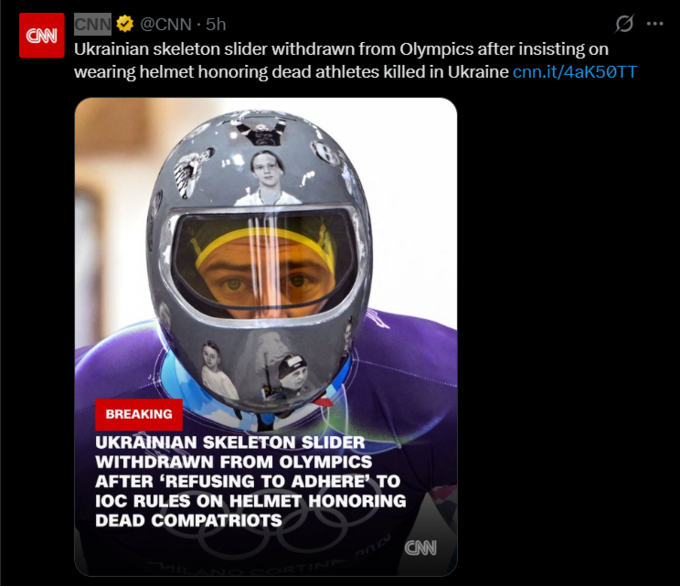Click the CNN display name
The image size is (680, 586).
point(93,23)
